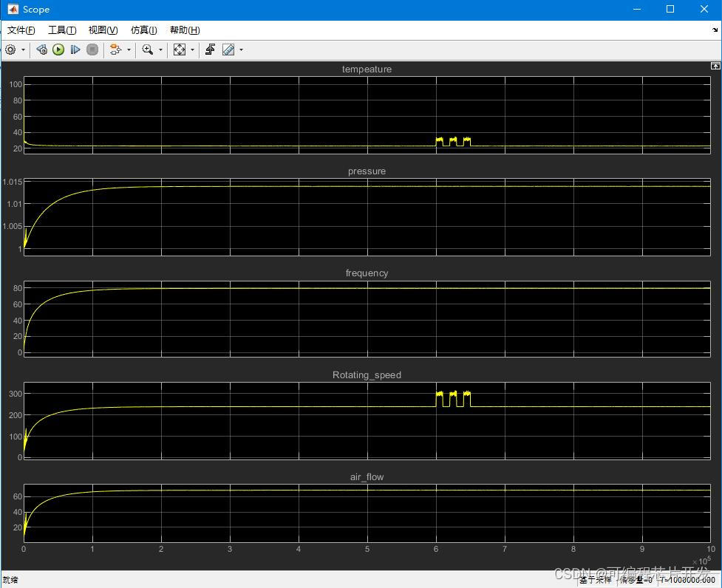Click the pressure plot title
722x588 pixels.
[367, 171]
